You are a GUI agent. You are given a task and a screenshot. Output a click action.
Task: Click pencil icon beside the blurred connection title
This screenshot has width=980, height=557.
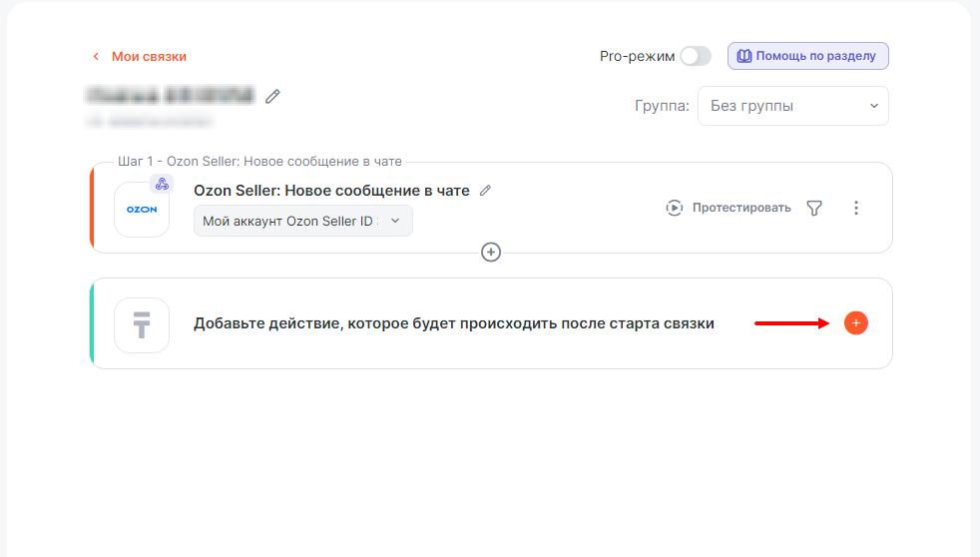click(x=272, y=96)
